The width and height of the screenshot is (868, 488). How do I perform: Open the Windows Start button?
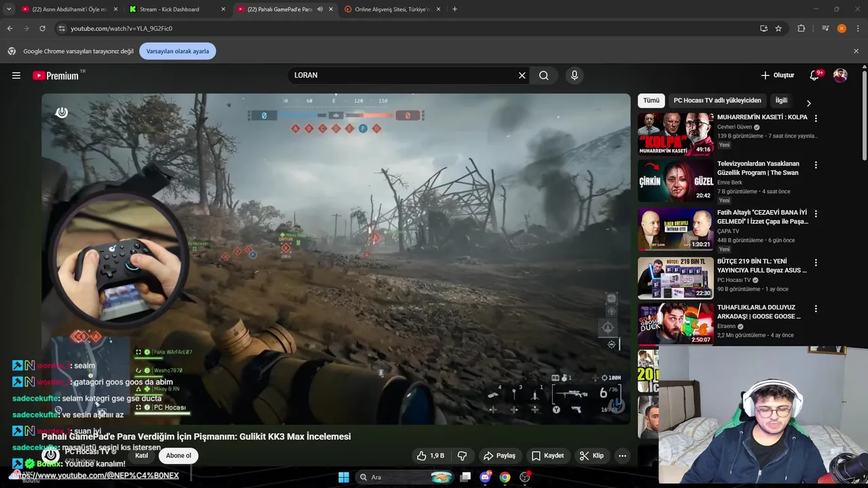tap(344, 477)
